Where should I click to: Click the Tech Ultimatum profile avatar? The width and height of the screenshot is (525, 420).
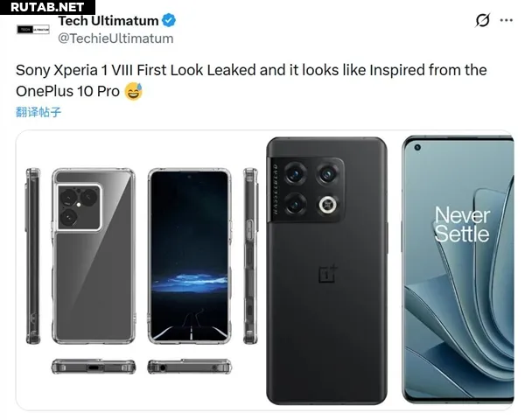pos(33,30)
